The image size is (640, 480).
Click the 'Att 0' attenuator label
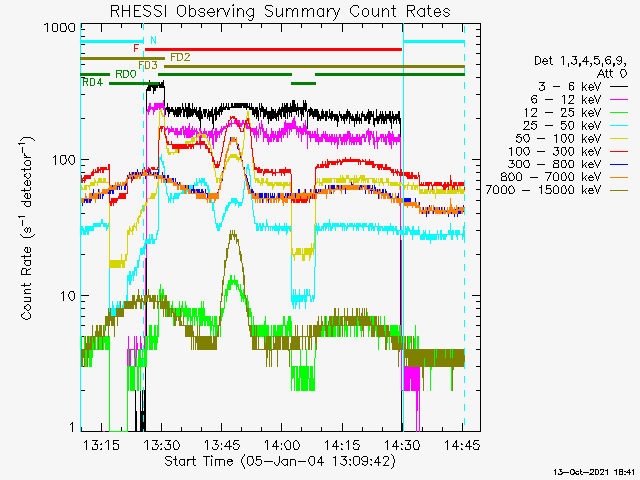click(x=612, y=74)
